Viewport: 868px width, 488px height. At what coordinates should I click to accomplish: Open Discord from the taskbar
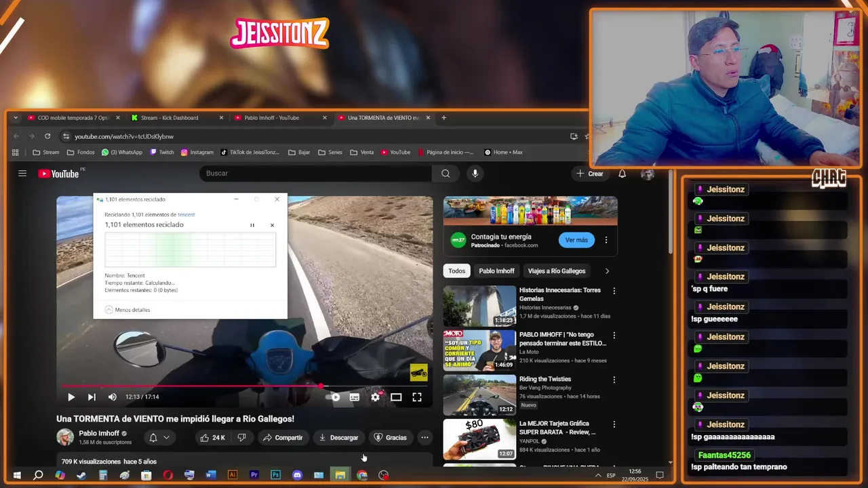(297, 475)
